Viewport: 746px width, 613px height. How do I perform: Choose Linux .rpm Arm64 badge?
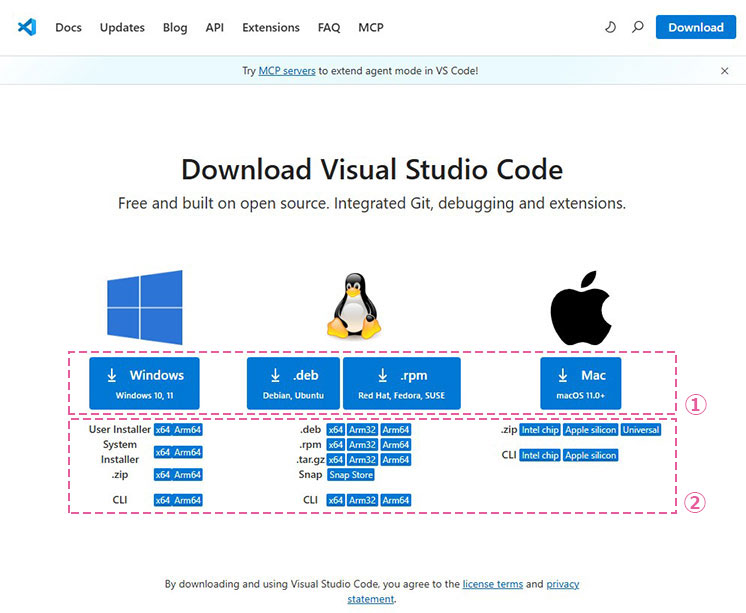[x=396, y=445]
